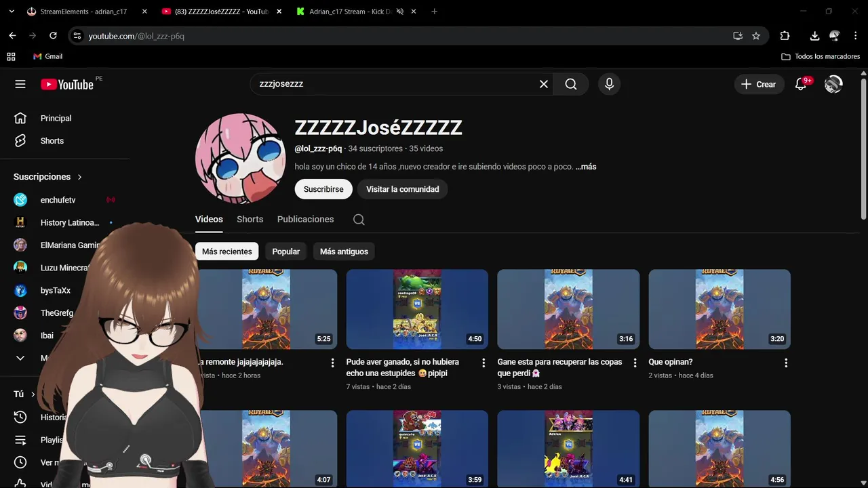The width and height of the screenshot is (868, 488).
Task: Open options for 'remonte jajajajajaja' video
Action: [332, 363]
